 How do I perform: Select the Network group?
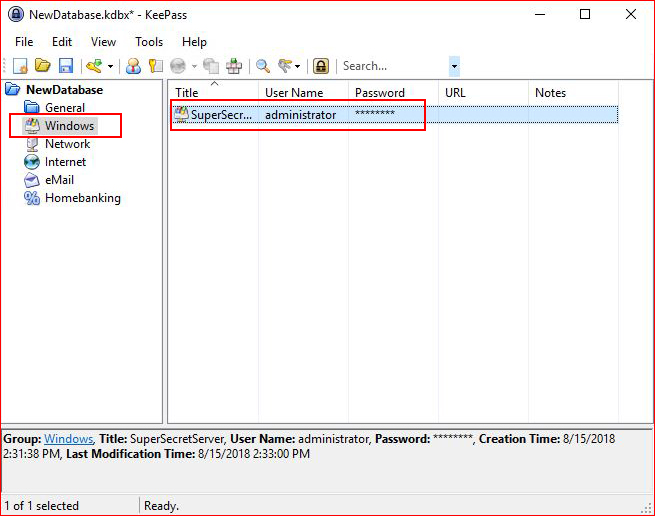pyautogui.click(x=68, y=144)
